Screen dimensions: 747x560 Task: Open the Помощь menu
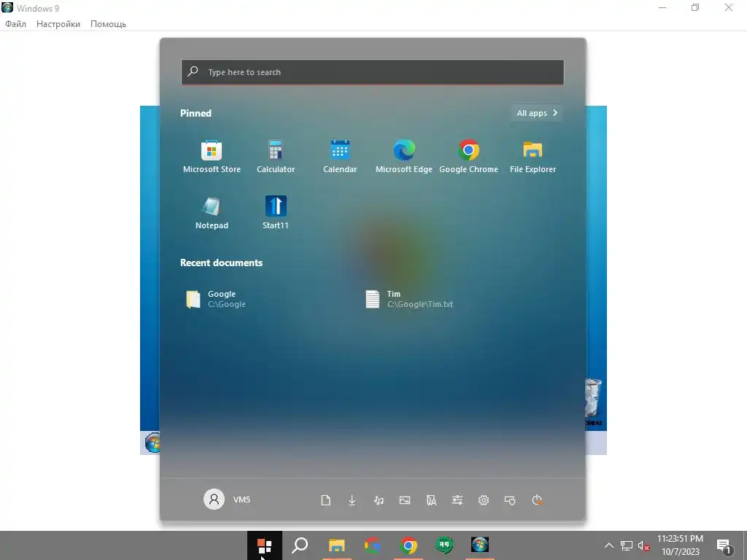point(108,24)
